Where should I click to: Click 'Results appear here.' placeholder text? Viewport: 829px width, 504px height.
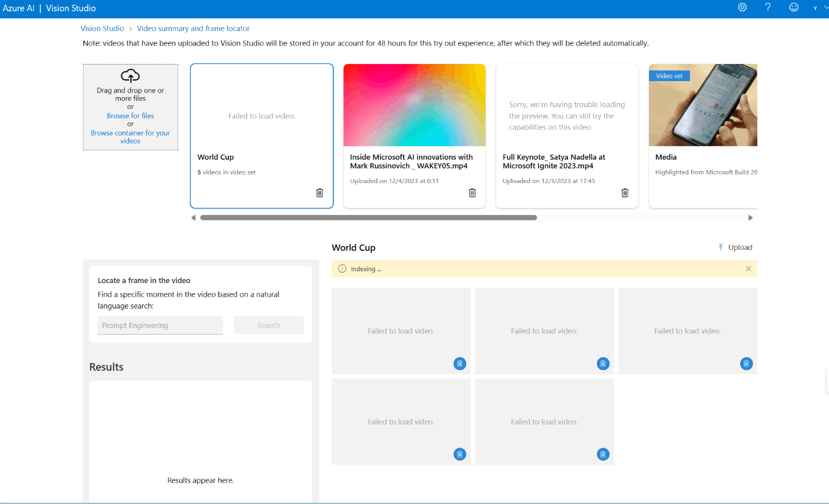click(x=201, y=480)
